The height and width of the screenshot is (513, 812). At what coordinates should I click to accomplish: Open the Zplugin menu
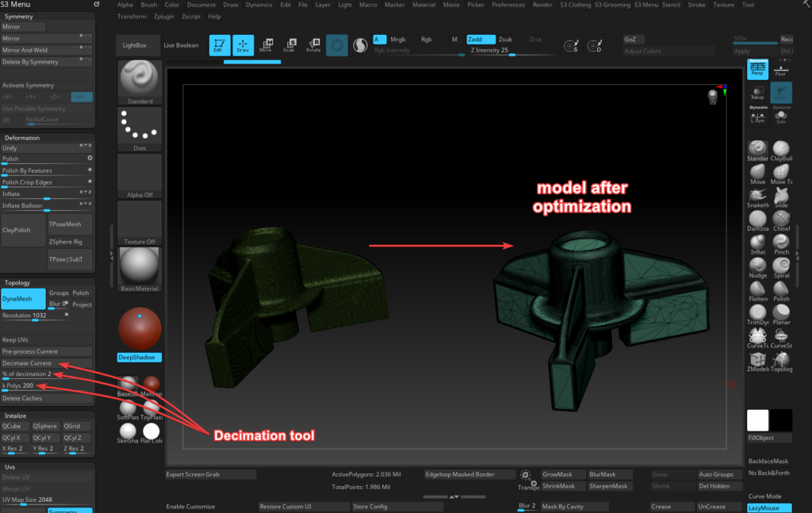coord(163,15)
